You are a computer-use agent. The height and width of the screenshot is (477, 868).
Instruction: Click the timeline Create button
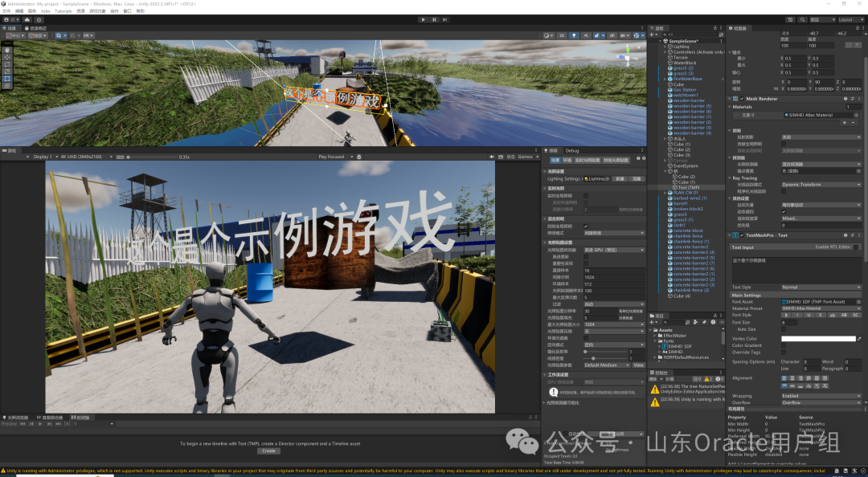(269, 451)
